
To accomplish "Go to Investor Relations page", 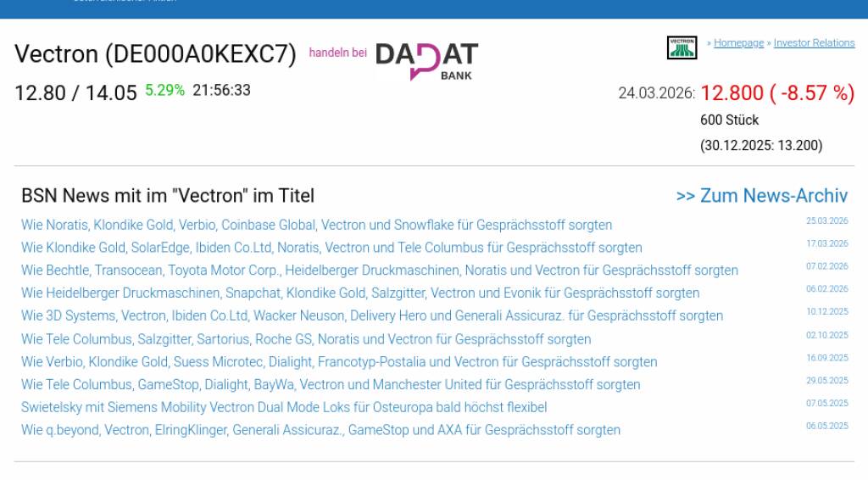I will (x=814, y=43).
